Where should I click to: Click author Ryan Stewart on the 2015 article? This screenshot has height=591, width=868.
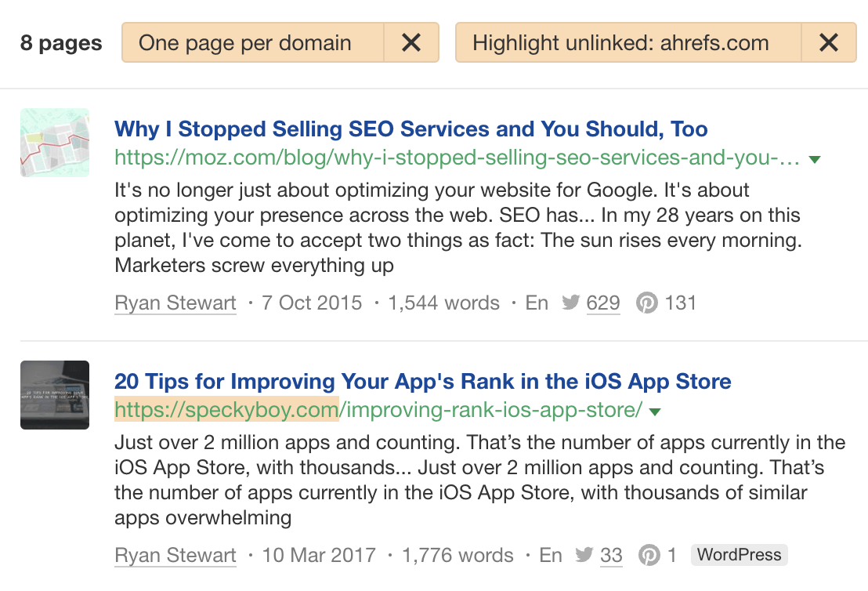click(x=175, y=303)
